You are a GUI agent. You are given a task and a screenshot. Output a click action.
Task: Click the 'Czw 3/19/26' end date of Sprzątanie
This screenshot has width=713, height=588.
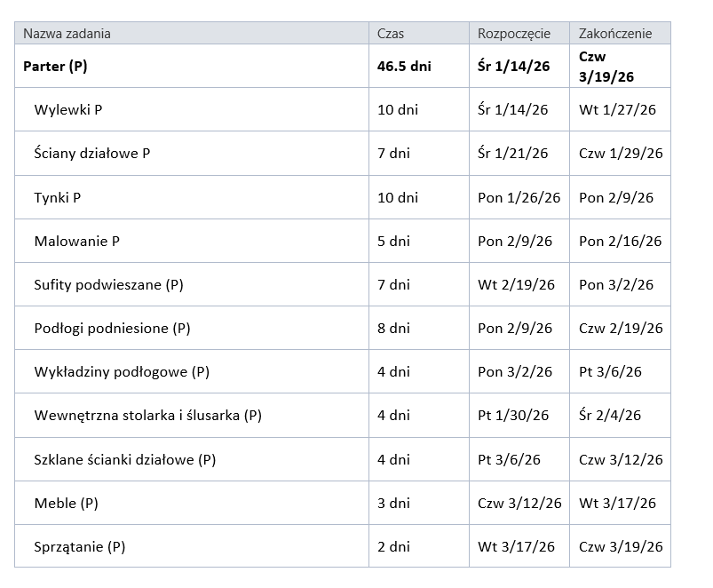(x=621, y=547)
